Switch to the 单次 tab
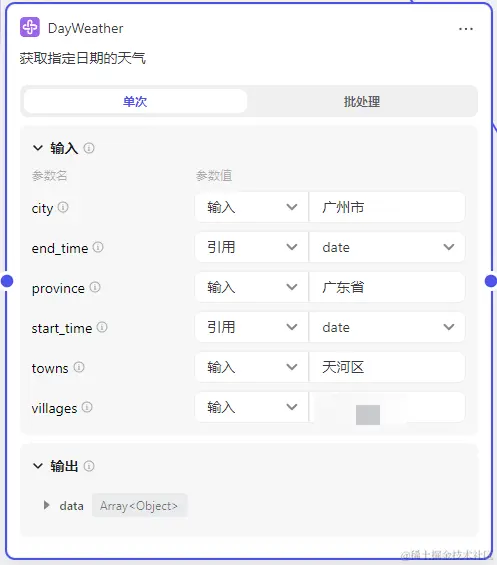Screen dimensions: 497x565 (x=135, y=101)
